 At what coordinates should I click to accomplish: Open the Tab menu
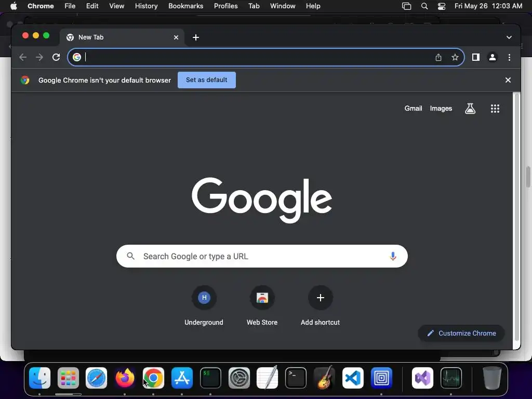click(254, 6)
